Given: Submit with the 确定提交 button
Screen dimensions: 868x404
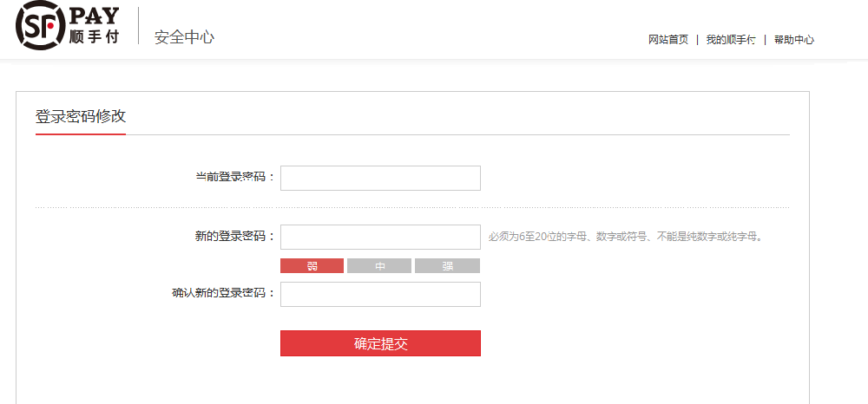Looking at the screenshot, I should coord(380,343).
